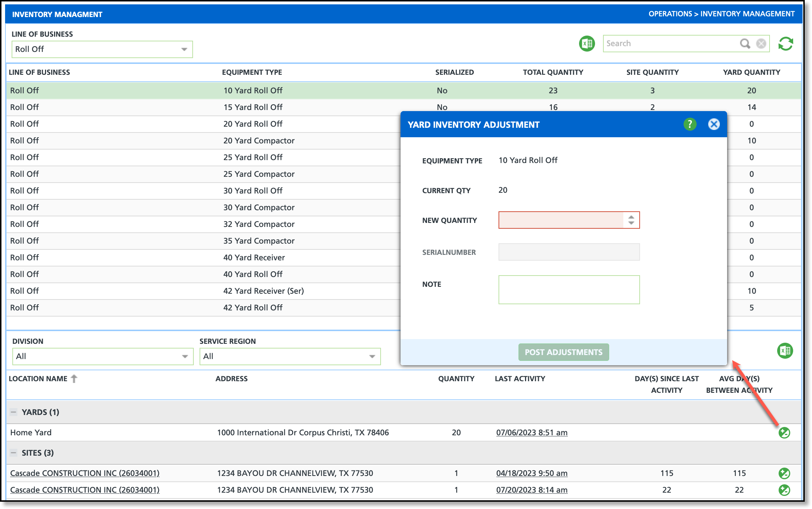Screen dimensions: 812x509
Task: Collapse the YARDS (1) group
Action: [13, 412]
